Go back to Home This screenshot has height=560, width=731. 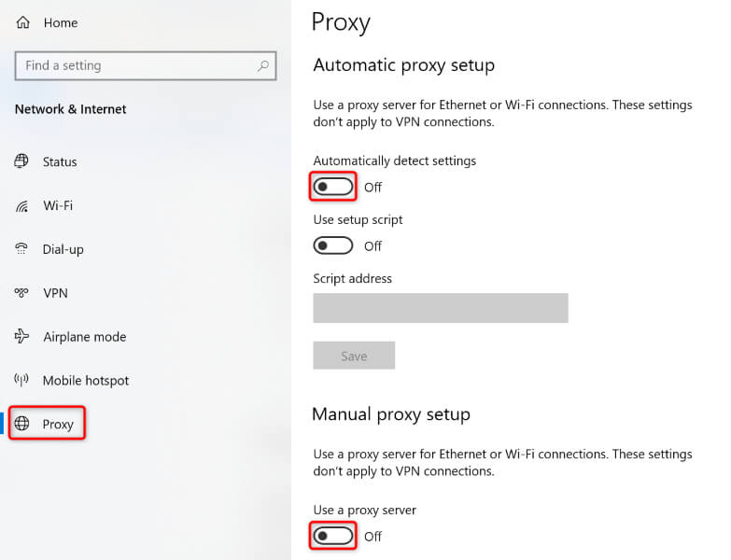point(61,22)
